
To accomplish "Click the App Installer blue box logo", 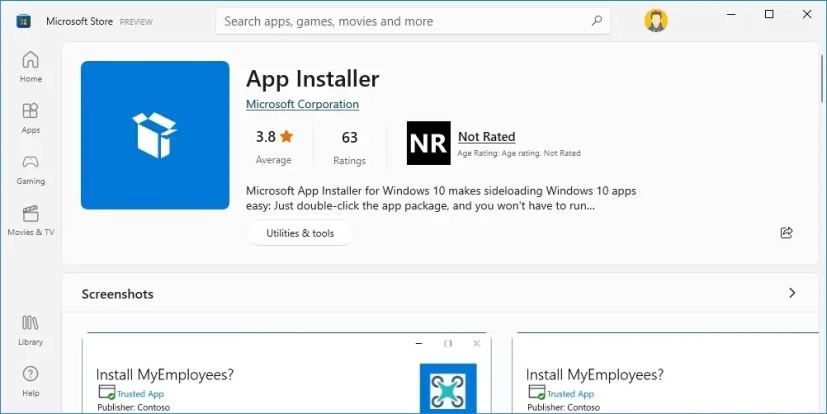I will [x=155, y=135].
